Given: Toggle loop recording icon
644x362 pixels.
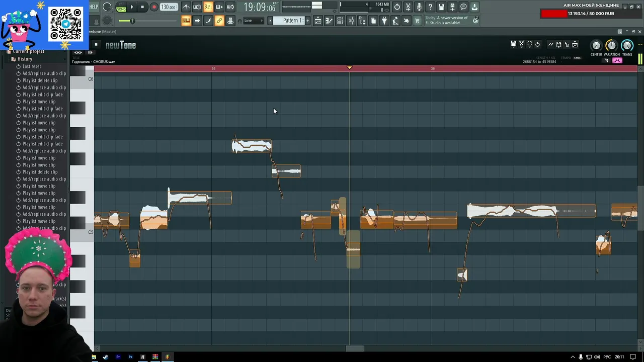Looking at the screenshot, I should point(230,7).
